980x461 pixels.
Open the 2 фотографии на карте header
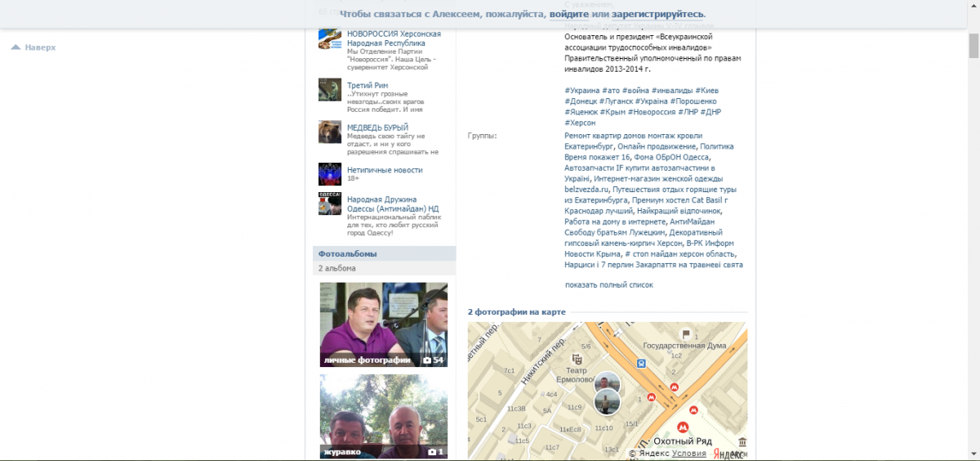point(516,312)
